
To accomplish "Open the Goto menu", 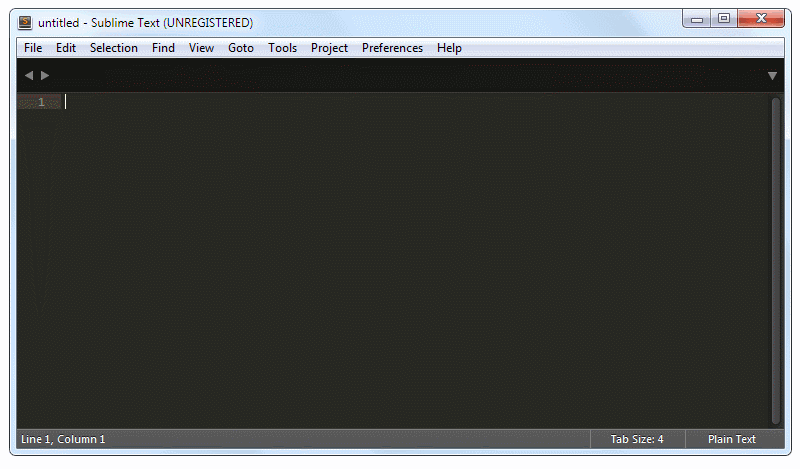I will pos(241,48).
